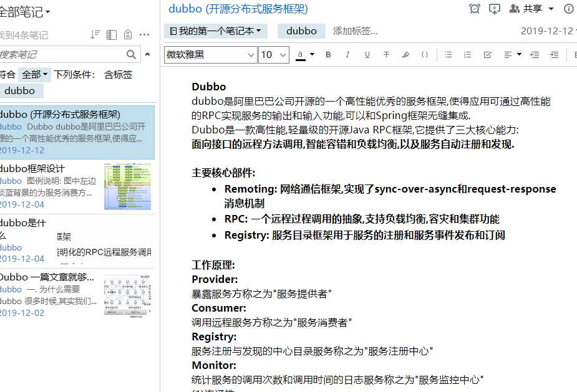Image resolution: width=577 pixels, height=392 pixels.
Task: Open the Dubbo 一篇文章就够 note
Action: 77,295
